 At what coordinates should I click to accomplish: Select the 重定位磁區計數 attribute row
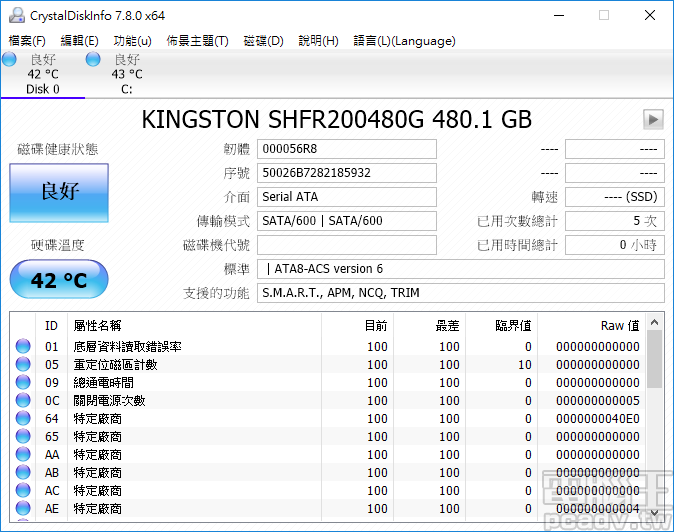[328, 364]
